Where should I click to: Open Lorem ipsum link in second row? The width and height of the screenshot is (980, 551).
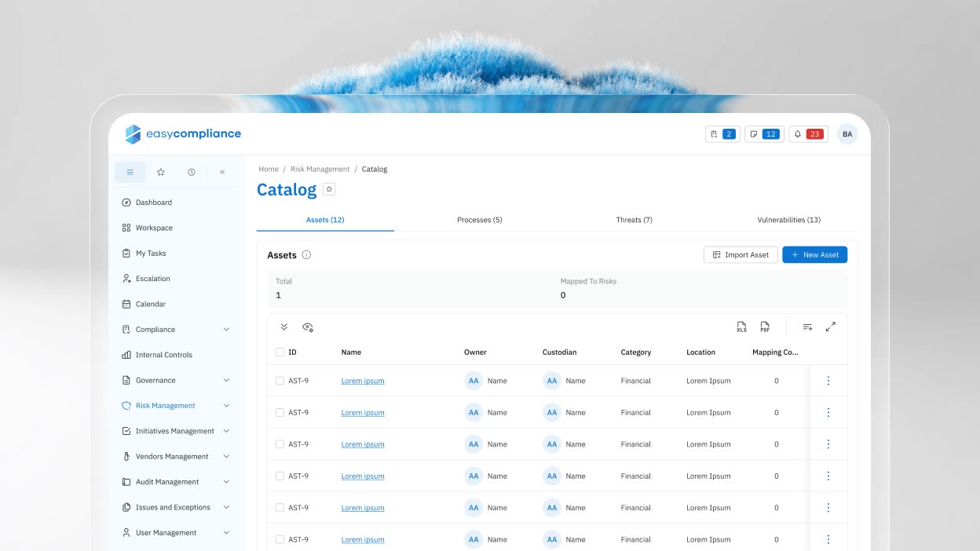click(363, 412)
